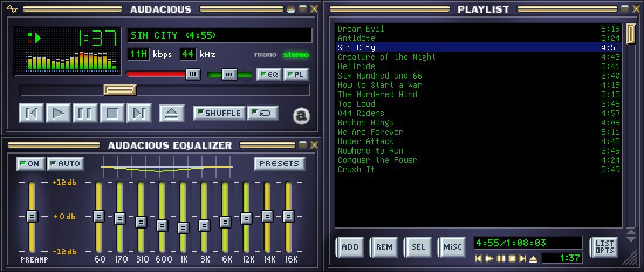Click the playlist mini play icon
This screenshot has height=272, width=644.
tap(489, 259)
